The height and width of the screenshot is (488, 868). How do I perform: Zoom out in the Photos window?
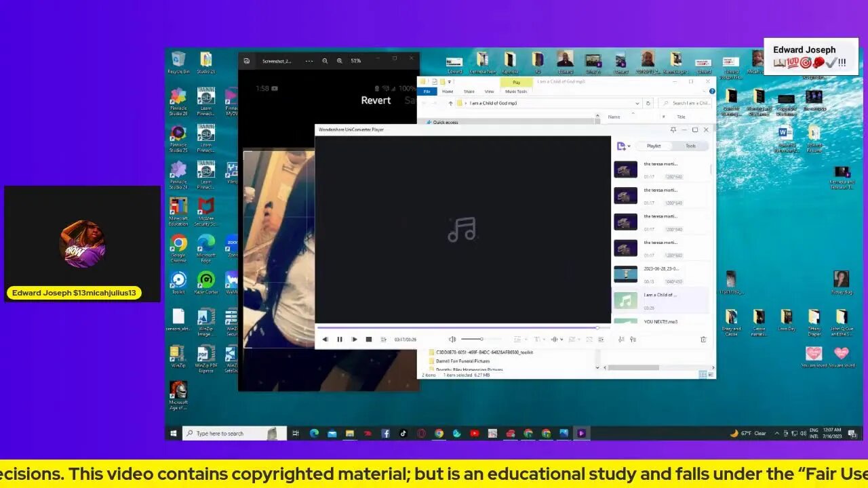point(325,61)
